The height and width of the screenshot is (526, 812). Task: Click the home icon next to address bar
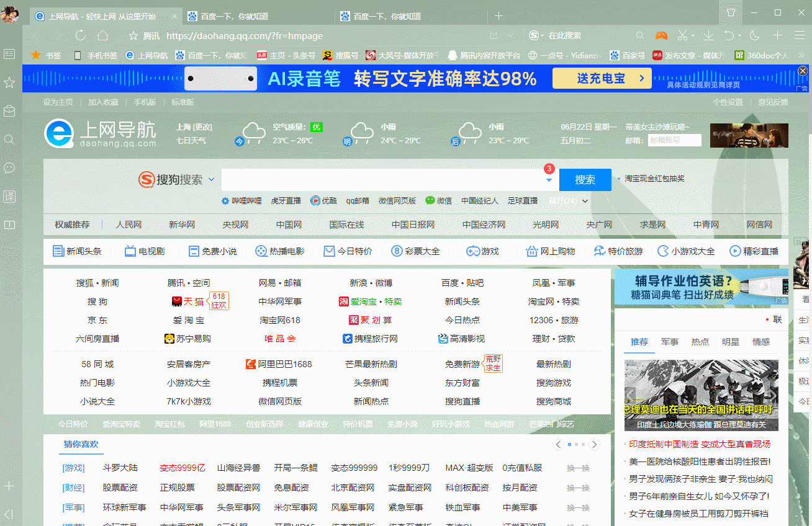click(x=103, y=35)
